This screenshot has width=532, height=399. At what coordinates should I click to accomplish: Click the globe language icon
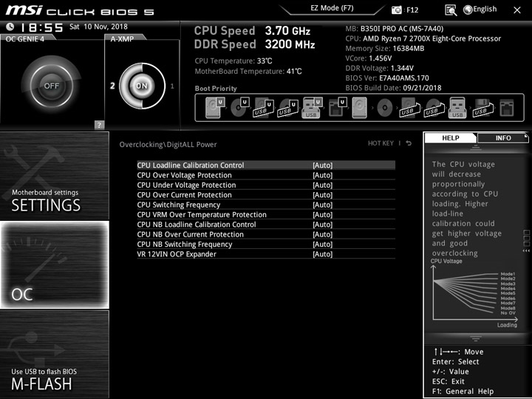point(468,10)
